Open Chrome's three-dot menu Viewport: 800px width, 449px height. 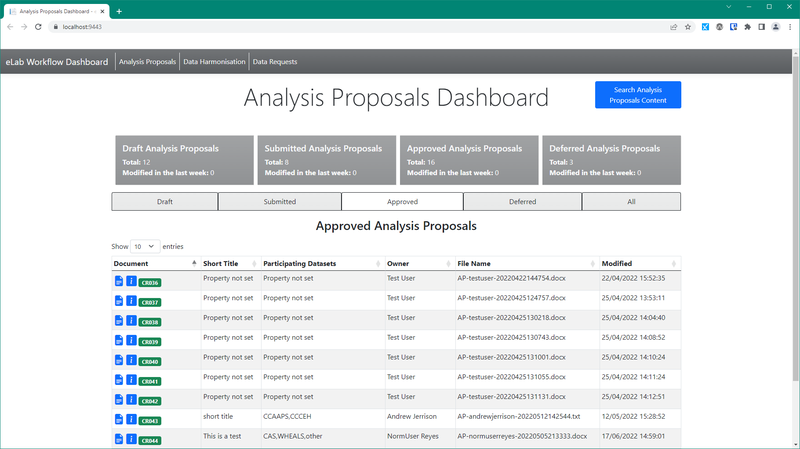tap(790, 27)
